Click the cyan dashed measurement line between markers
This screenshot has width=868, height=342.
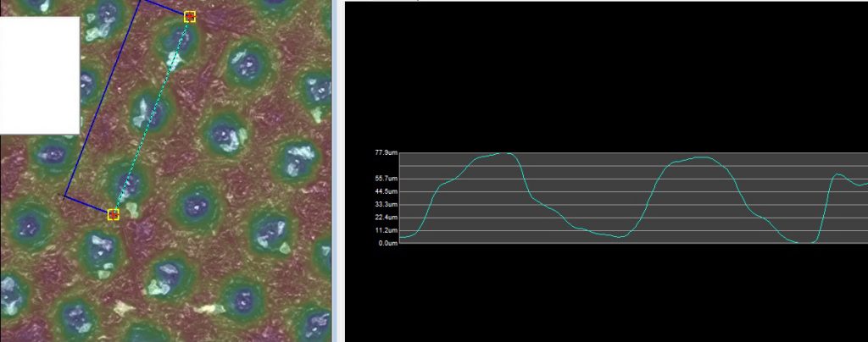[152, 116]
